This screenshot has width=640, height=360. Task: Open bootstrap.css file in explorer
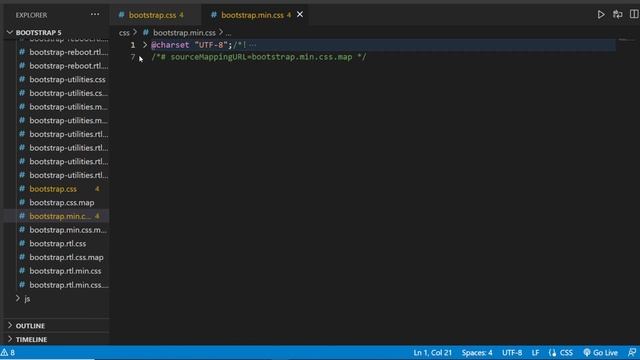(x=53, y=189)
